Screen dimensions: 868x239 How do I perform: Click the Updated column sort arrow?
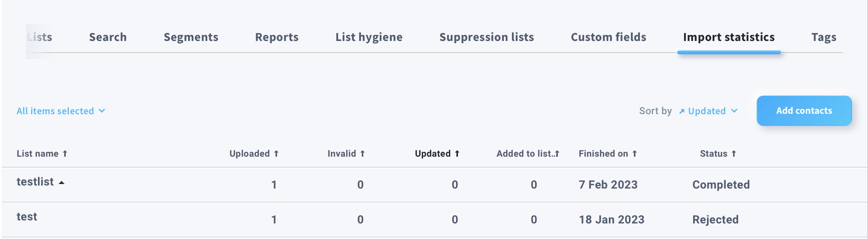[457, 154]
